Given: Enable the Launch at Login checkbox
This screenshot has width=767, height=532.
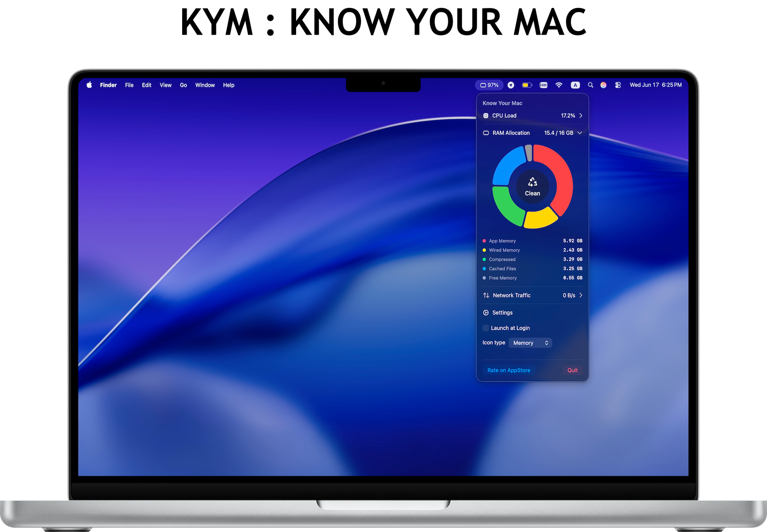Looking at the screenshot, I should pyautogui.click(x=486, y=328).
